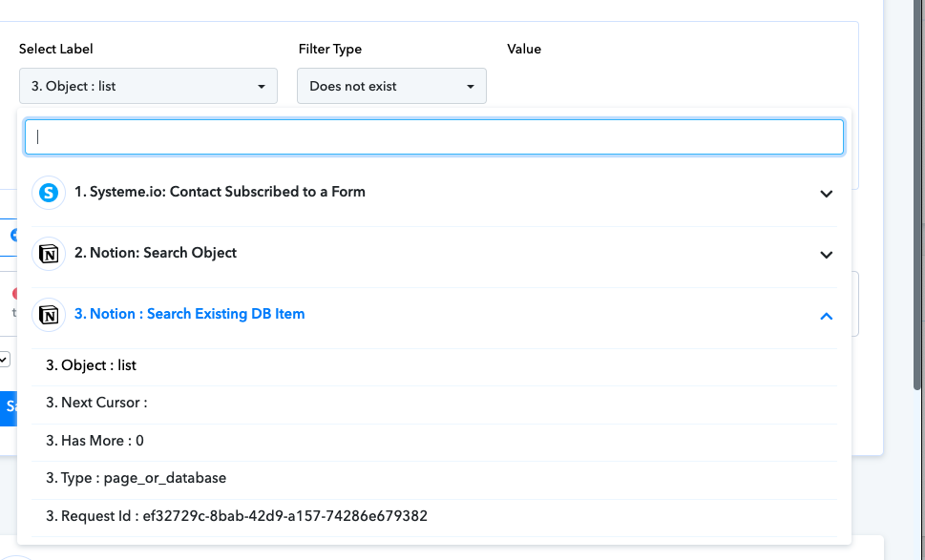Collapse the Search Existing DB Item chevron
Screen dimensions: 925x560
pyautogui.click(x=826, y=316)
